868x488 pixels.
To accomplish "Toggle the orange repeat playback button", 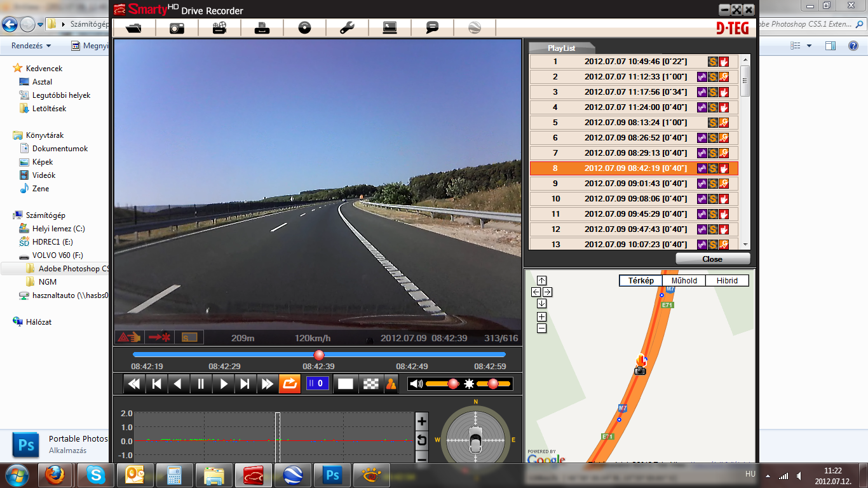I will 289,384.
